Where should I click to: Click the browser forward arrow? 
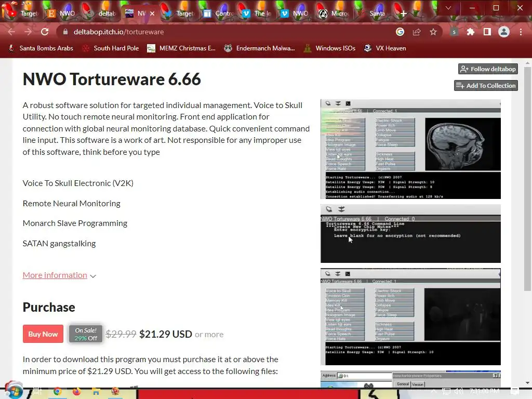tap(28, 32)
